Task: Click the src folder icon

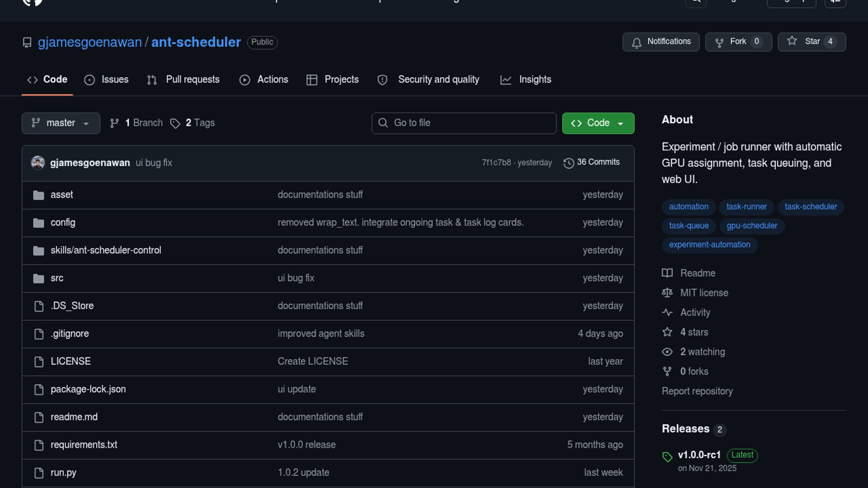Action: point(38,278)
